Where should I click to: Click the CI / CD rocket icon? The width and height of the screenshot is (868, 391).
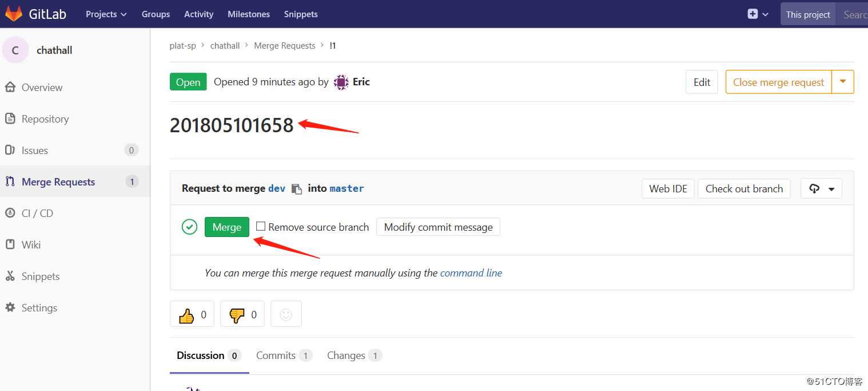point(10,213)
